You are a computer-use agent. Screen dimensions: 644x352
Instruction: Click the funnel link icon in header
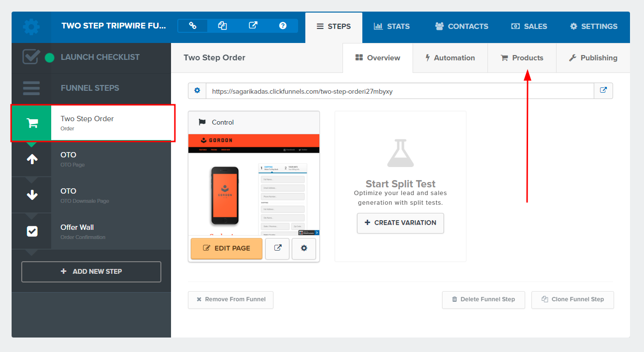coord(192,26)
